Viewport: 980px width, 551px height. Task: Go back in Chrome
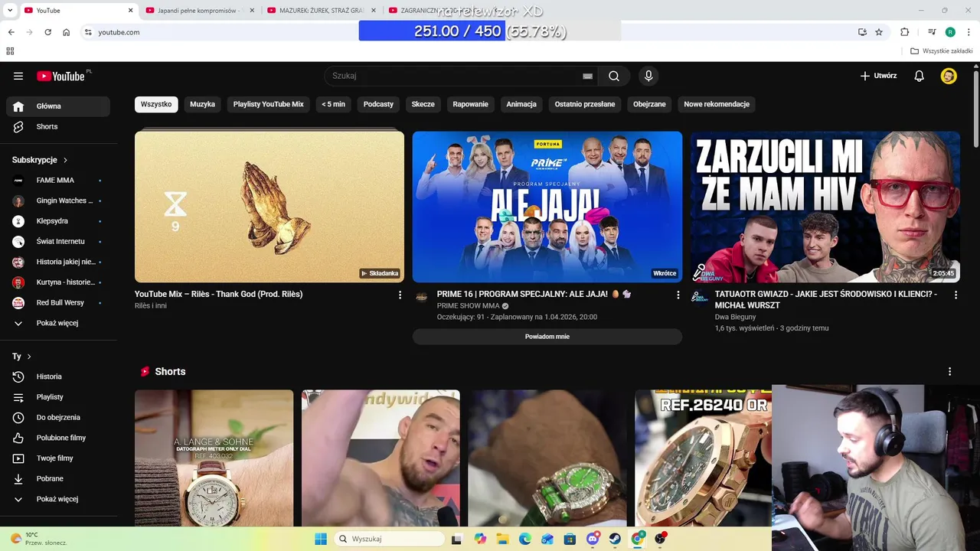11,32
